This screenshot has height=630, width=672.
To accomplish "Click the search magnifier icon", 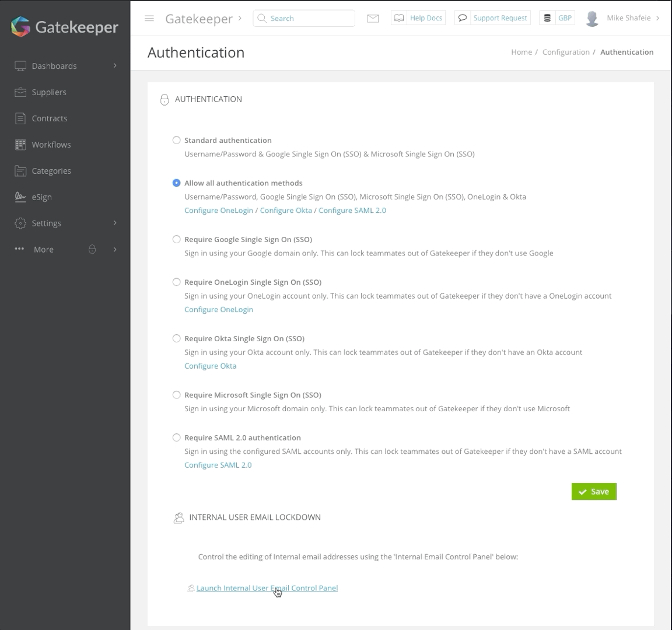I will (262, 19).
